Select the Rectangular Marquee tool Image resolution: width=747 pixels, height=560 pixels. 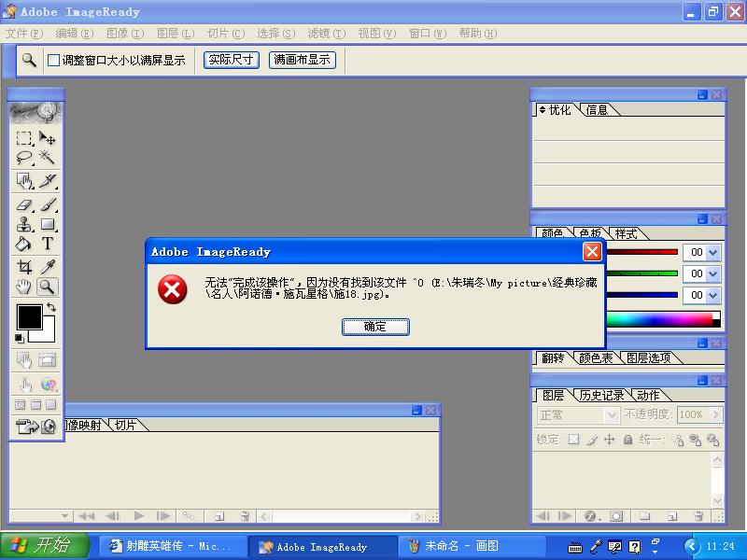click(24, 138)
